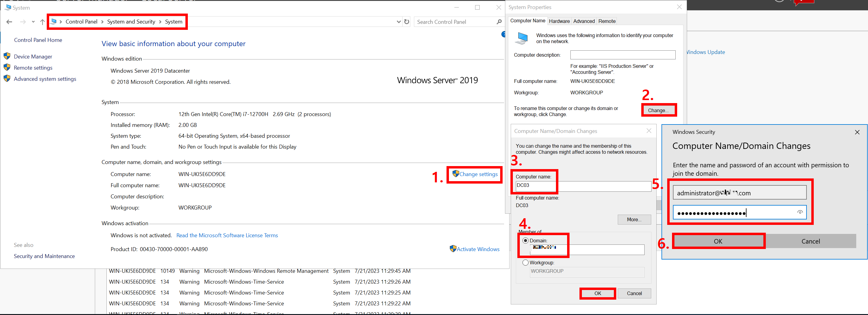Click the Computer name field containing DC03
868x315 pixels.
pyautogui.click(x=583, y=186)
